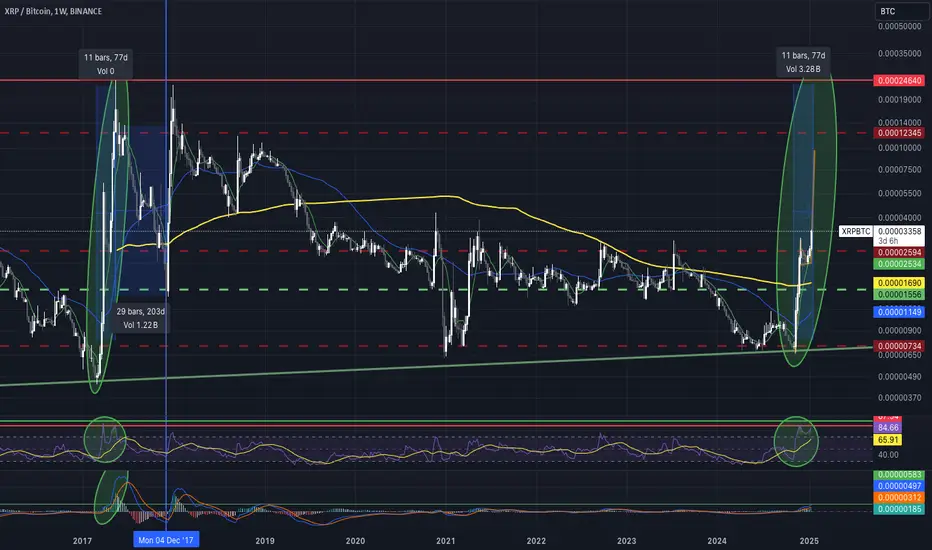Select the 0.00000734 support level label

click(x=899, y=346)
